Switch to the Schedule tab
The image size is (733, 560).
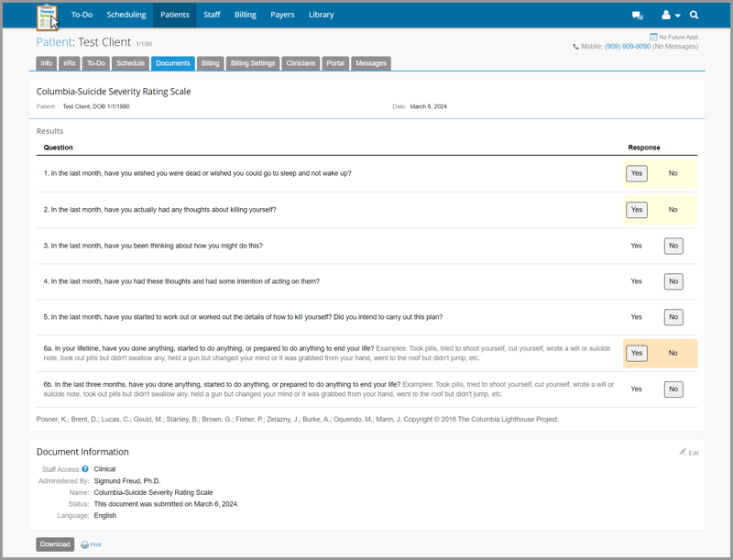[x=130, y=63]
